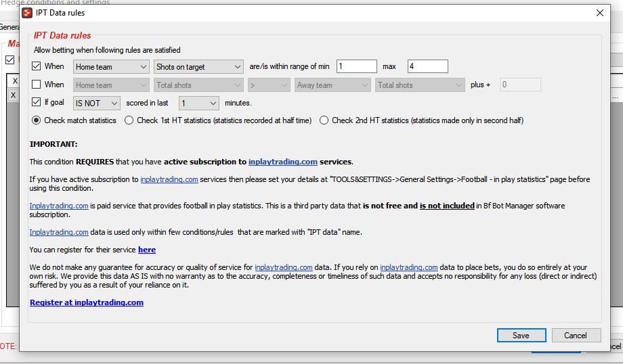The height and width of the screenshot is (364, 623).
Task: Open Inplaytrading.com link in 'data is used only' line
Action: (59, 232)
